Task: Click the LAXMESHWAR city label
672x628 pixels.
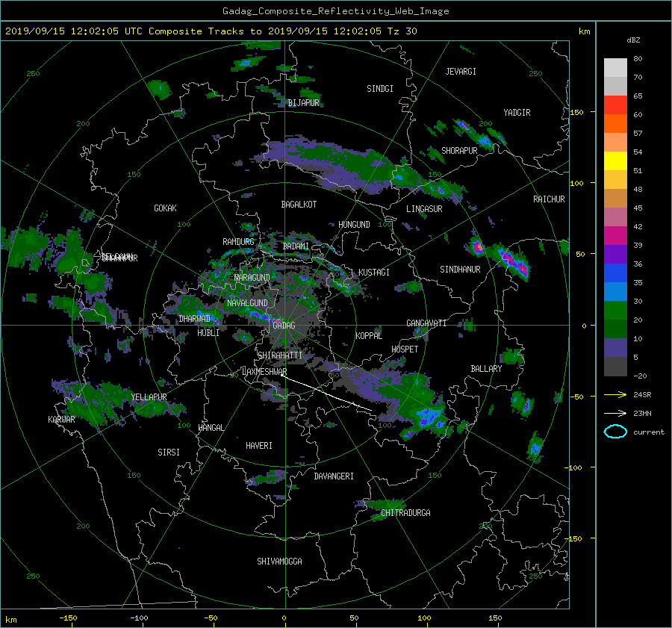Action: [x=264, y=372]
